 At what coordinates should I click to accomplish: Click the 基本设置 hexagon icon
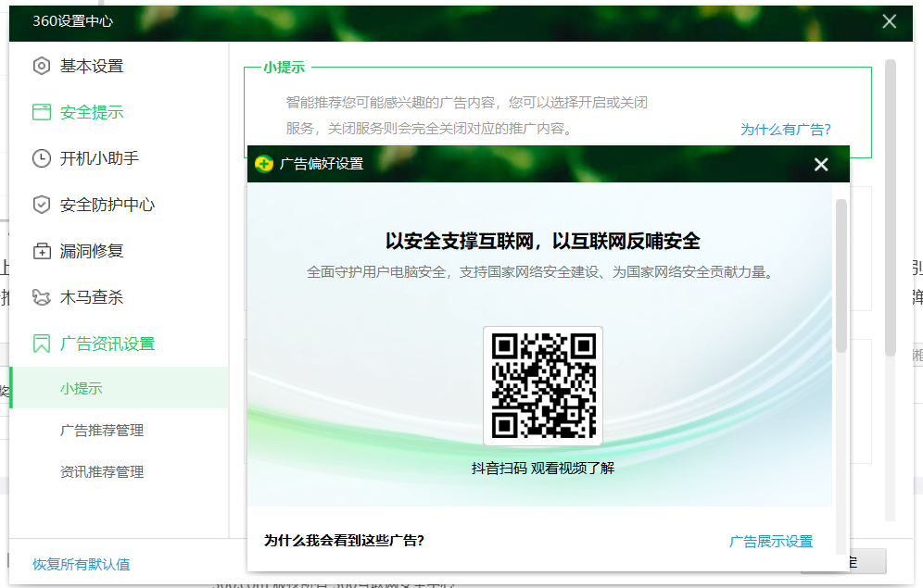(41, 66)
